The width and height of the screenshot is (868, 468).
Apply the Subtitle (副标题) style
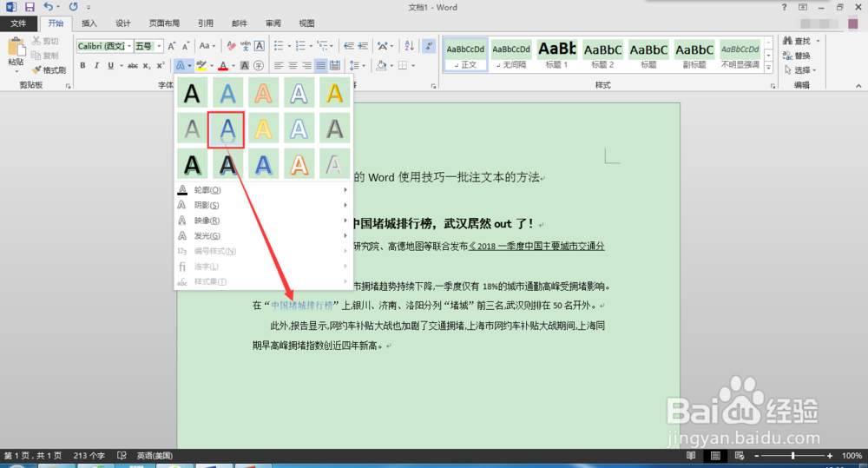[694, 55]
